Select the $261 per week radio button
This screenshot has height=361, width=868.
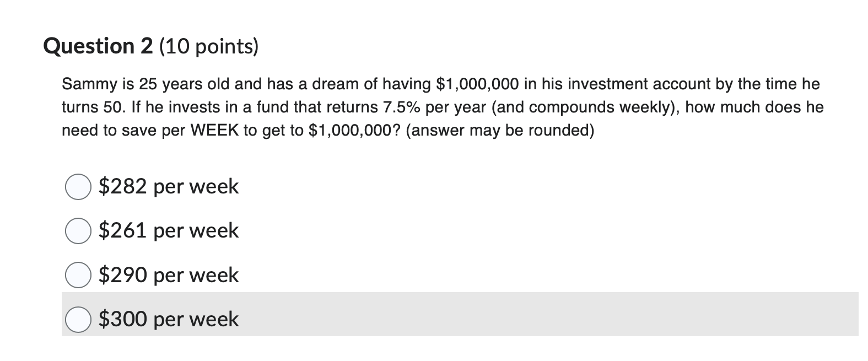pyautogui.click(x=79, y=231)
